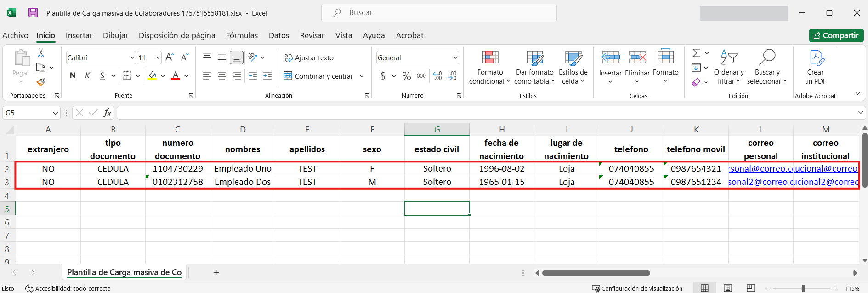Screen dimensions: 868x293
Task: Click the Save icon in title bar
Action: point(33,13)
